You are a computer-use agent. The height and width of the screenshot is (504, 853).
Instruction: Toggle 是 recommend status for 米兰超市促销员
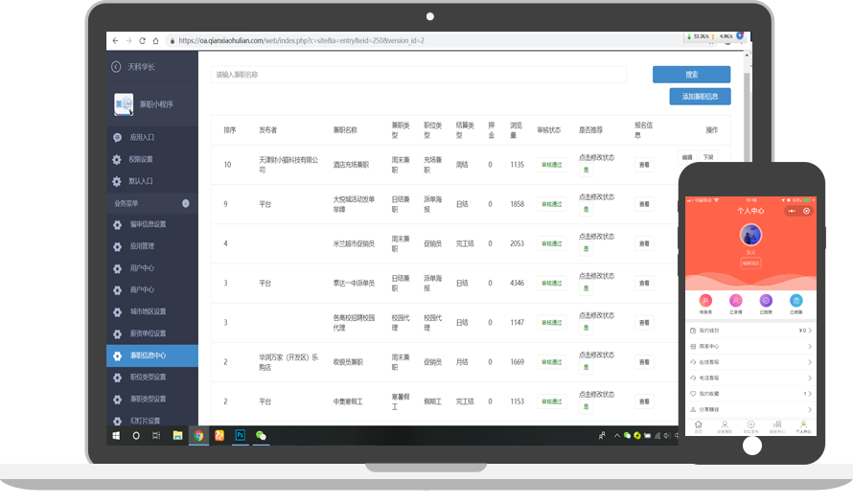click(x=586, y=249)
